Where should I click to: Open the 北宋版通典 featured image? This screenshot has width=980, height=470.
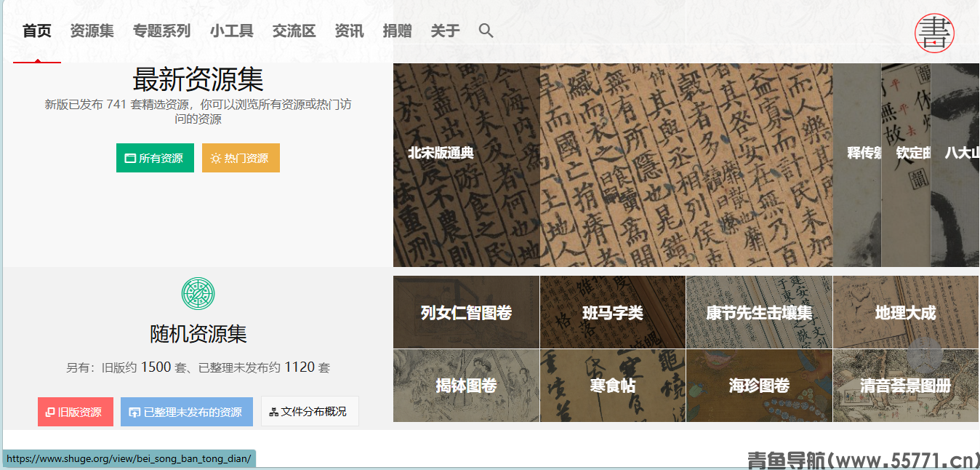pos(613,165)
